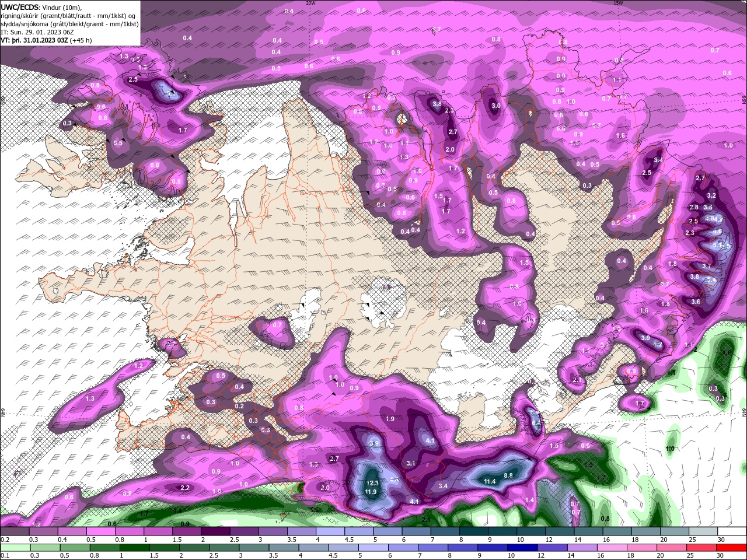Click the '2.8' value label in the east
The width and height of the screenshot is (747, 560).
coord(694,207)
